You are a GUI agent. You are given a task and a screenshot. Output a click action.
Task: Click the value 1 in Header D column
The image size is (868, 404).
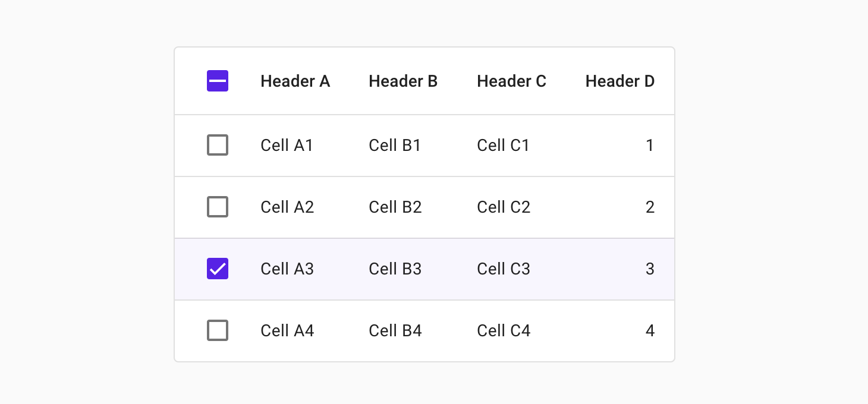[x=650, y=145]
